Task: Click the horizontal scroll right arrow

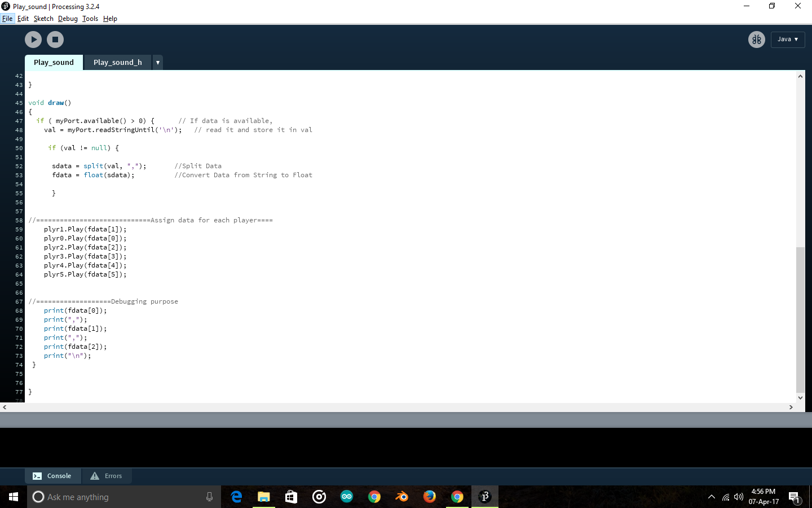Action: pyautogui.click(x=791, y=407)
